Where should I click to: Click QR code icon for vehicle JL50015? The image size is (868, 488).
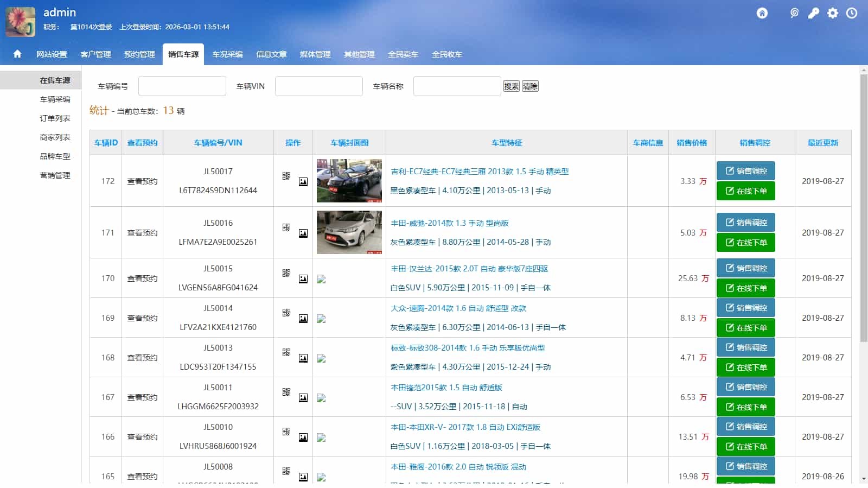coord(286,273)
